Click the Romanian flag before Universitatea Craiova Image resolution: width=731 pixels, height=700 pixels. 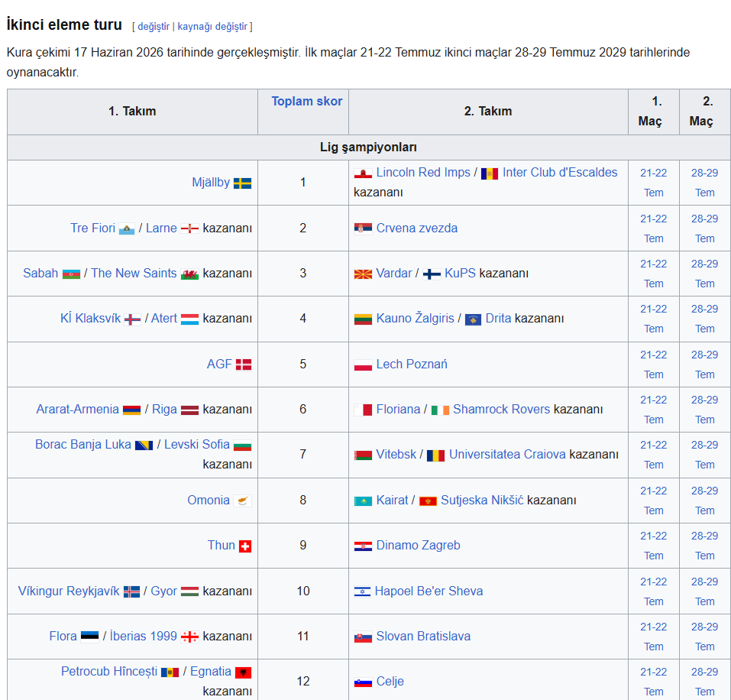click(x=435, y=455)
